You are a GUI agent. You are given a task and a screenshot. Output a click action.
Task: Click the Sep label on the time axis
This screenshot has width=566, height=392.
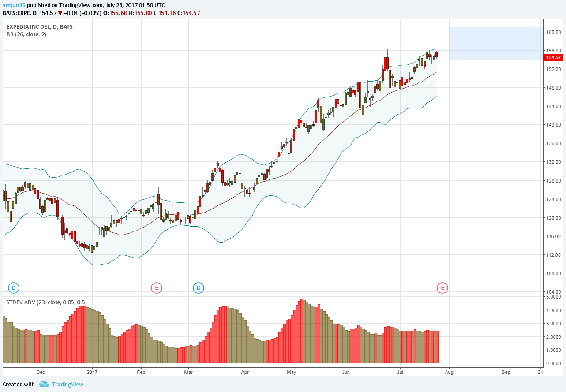tap(506, 372)
